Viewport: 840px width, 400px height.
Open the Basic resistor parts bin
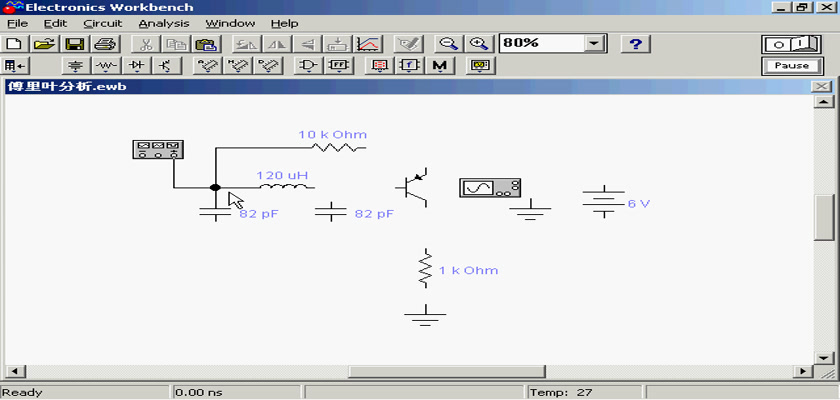pos(106,66)
